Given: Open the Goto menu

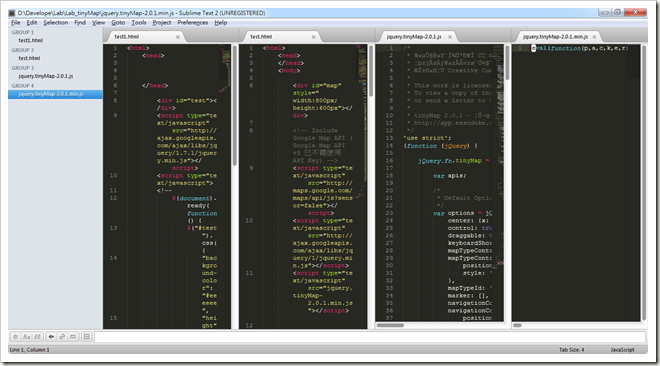Looking at the screenshot, I should [x=118, y=23].
